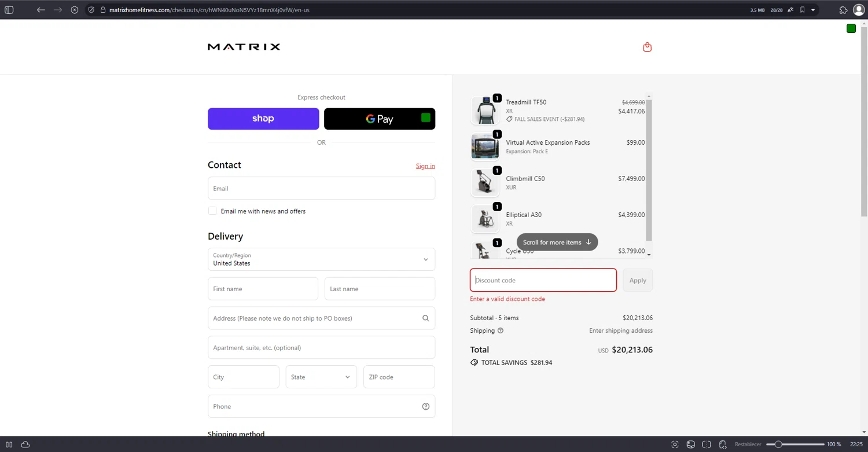
Task: Click the page URL in address bar
Action: click(x=209, y=10)
